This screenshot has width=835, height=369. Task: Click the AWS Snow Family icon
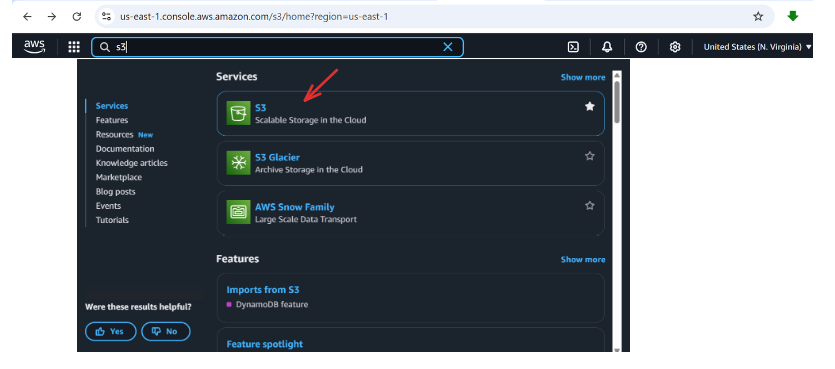pos(238,212)
